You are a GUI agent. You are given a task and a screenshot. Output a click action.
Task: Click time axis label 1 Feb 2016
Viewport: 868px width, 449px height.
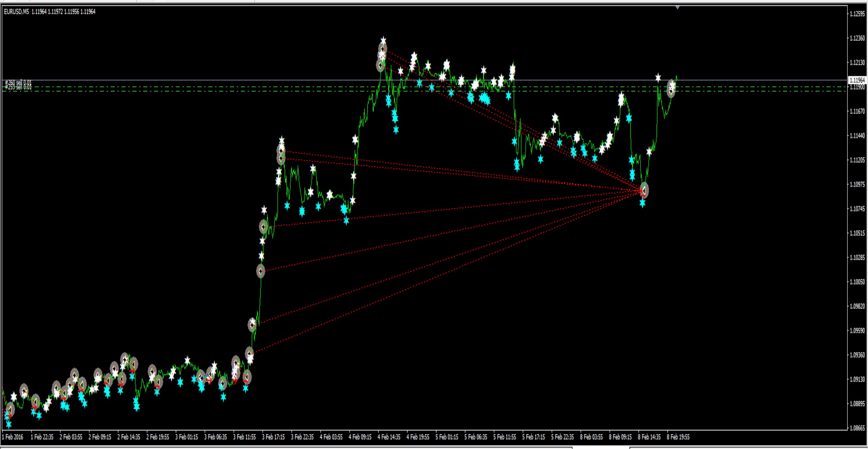coord(13,437)
